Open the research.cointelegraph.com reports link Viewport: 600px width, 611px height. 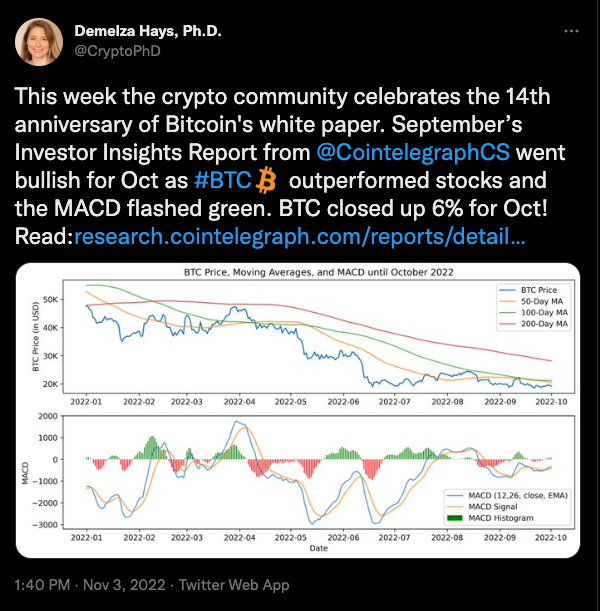(300, 236)
